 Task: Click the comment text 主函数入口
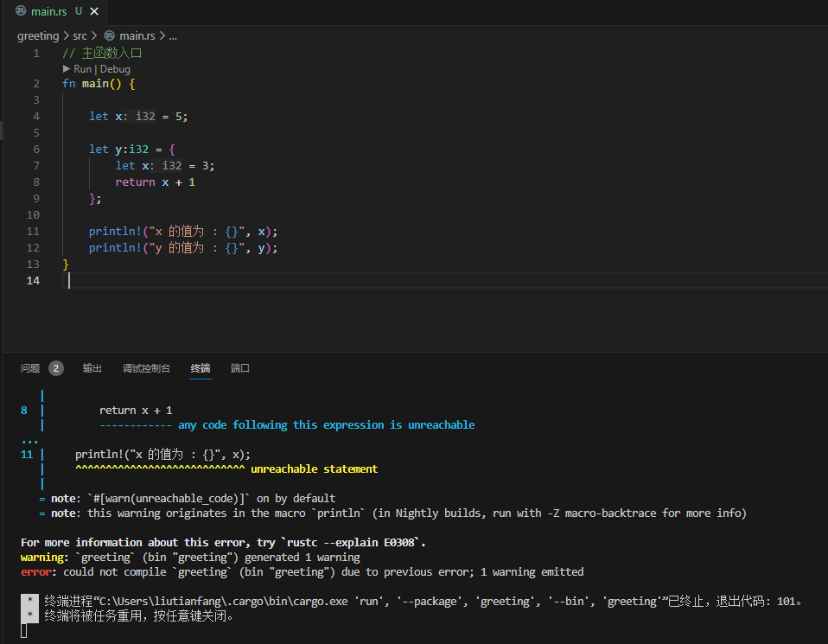112,54
